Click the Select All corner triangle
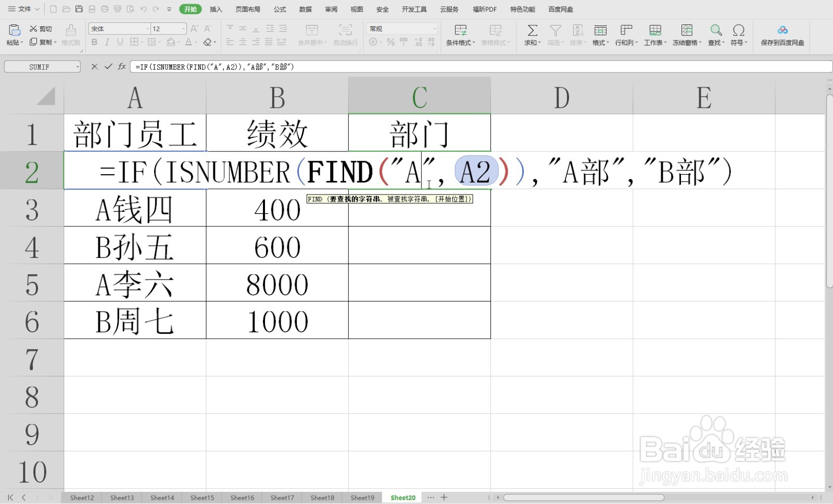 click(x=46, y=96)
